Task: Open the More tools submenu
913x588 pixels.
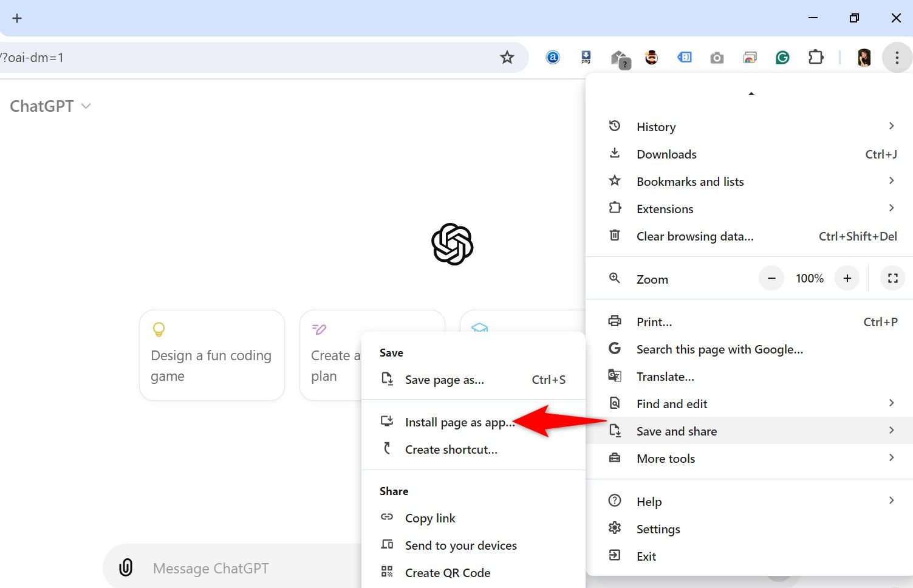Action: [665, 459]
